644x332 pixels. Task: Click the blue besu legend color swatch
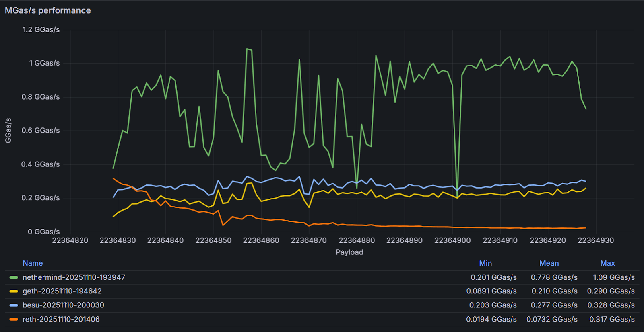point(14,305)
